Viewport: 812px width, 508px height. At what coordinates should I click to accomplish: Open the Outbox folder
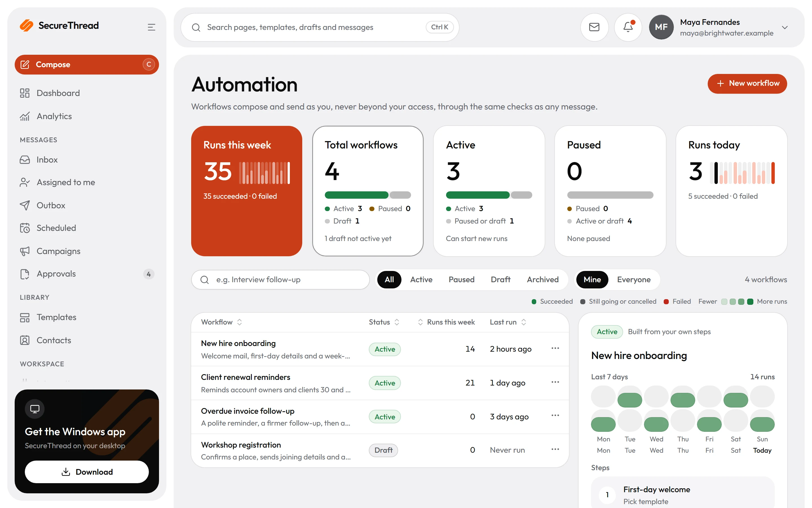(87, 205)
